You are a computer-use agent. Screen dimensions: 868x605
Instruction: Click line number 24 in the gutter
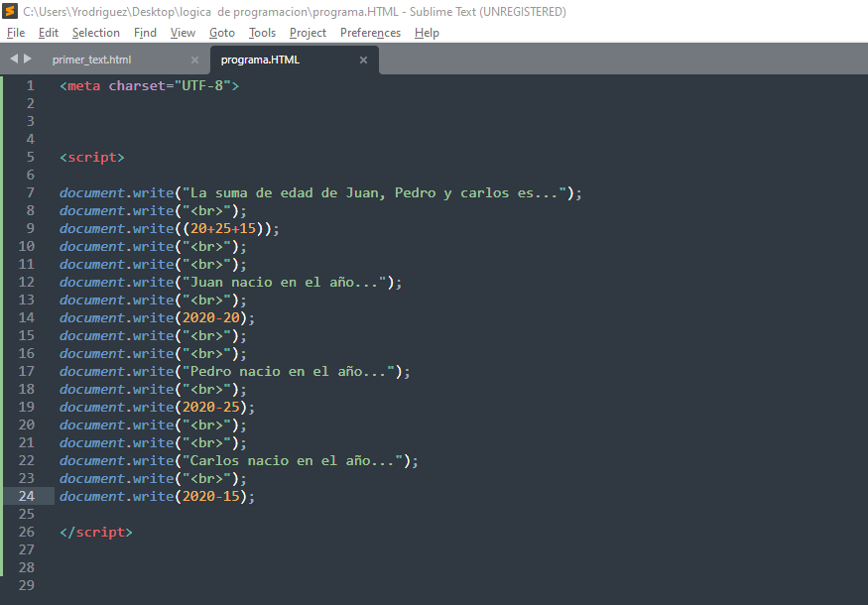point(26,496)
